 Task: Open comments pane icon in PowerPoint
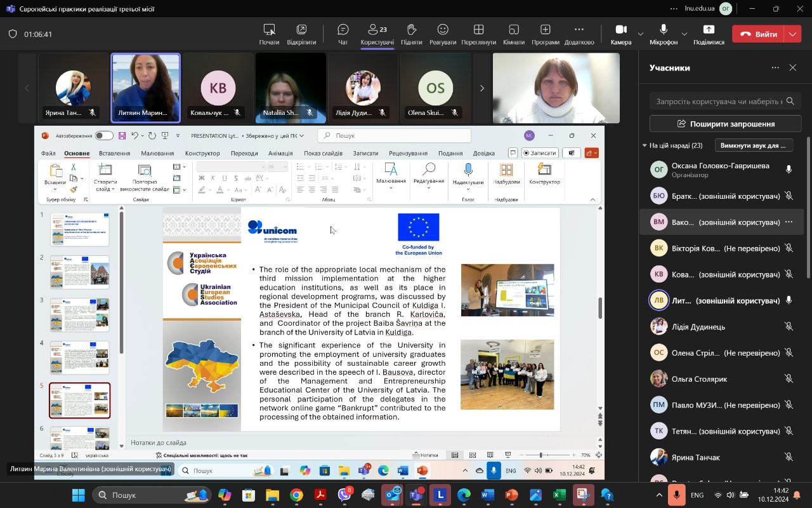[x=513, y=152]
